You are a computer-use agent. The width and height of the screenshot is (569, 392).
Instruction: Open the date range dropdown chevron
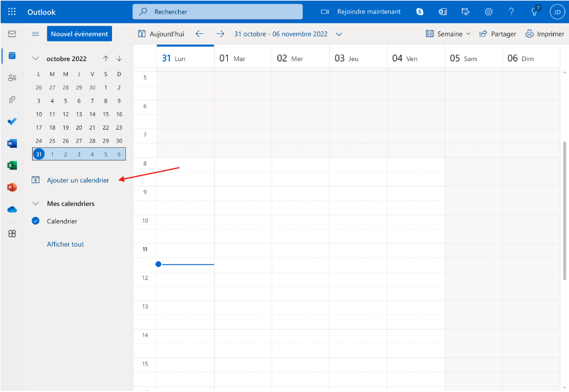point(339,34)
